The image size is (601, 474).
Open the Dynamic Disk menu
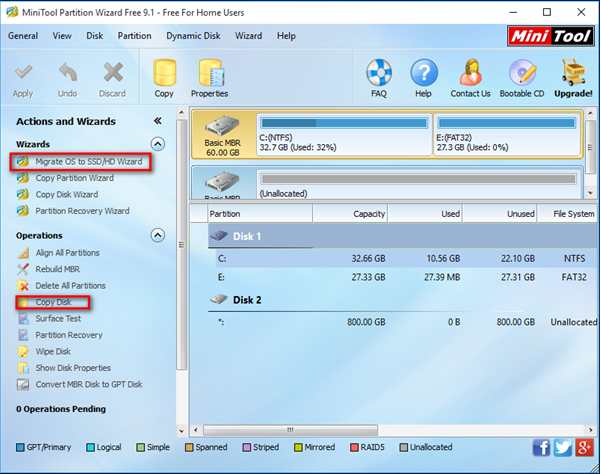[193, 36]
